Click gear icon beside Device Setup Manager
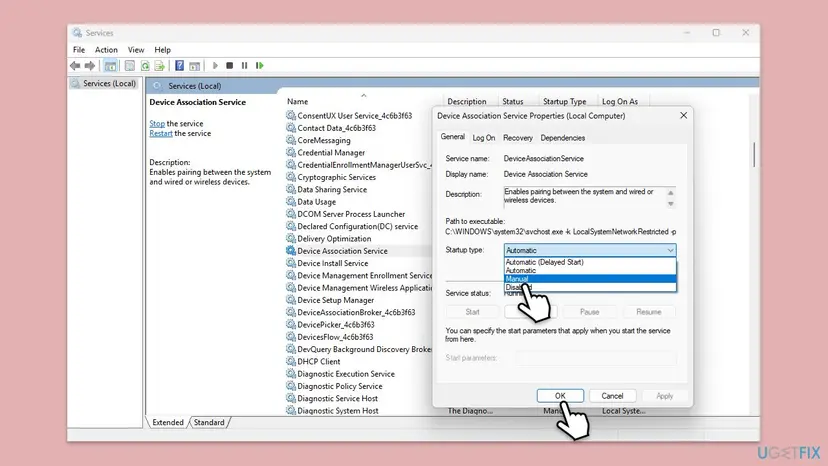Screen dimensions: 828x466 click(291, 300)
